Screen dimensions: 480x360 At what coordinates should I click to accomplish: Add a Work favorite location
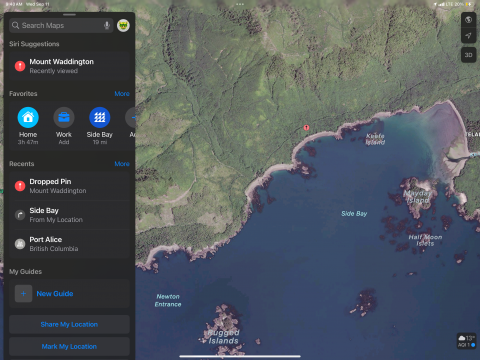[64, 117]
